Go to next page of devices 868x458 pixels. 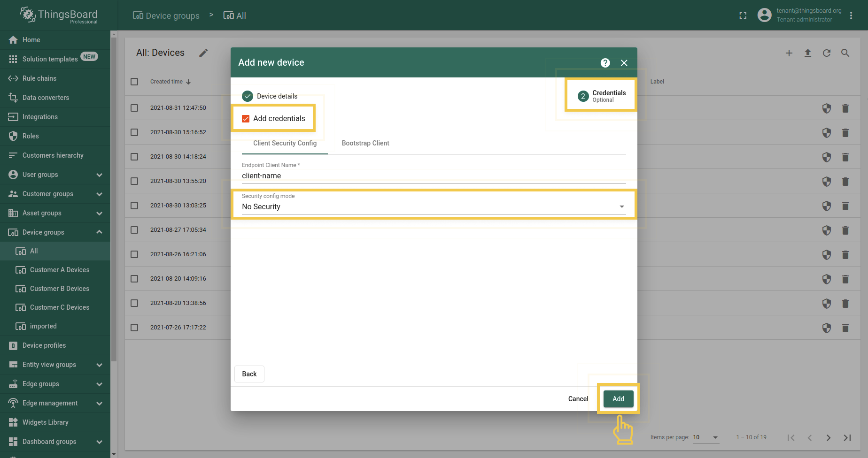829,438
